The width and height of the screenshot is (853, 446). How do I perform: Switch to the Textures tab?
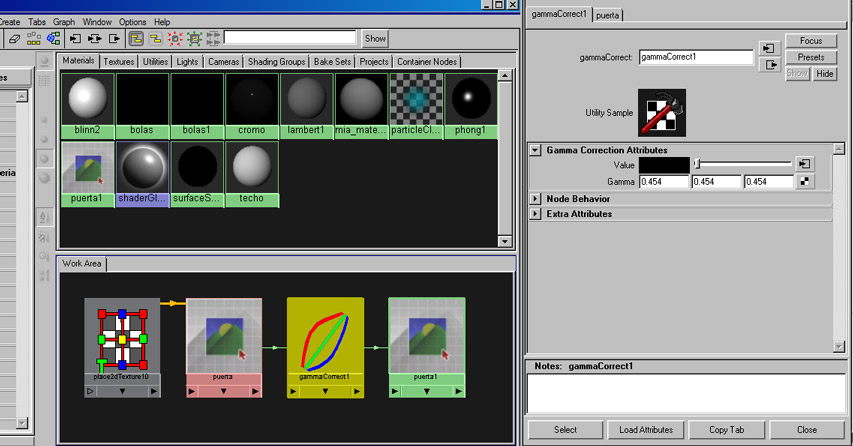119,62
